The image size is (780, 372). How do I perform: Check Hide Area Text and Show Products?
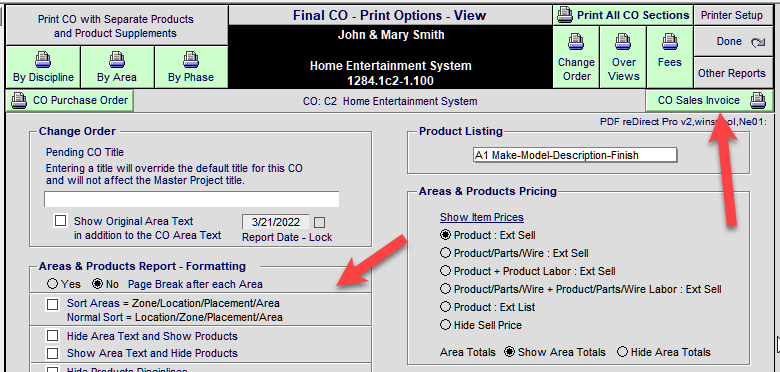click(x=53, y=336)
